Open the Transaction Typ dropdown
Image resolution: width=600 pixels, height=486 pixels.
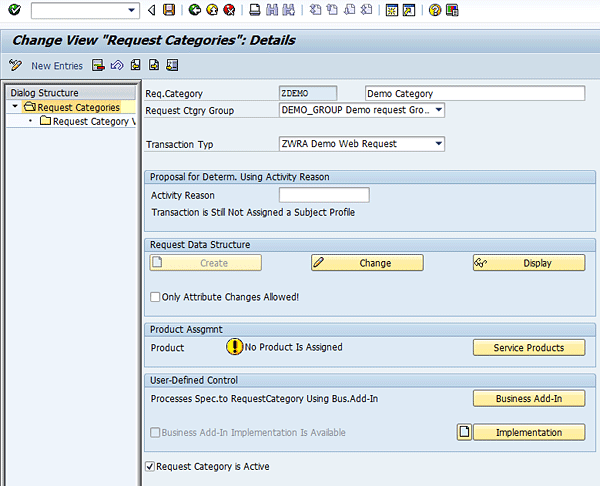click(438, 144)
